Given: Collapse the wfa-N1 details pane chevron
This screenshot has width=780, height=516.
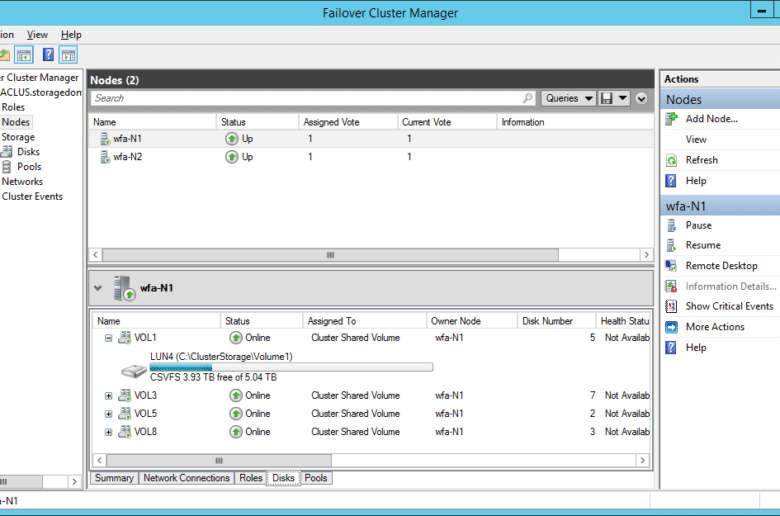Looking at the screenshot, I should (98, 288).
